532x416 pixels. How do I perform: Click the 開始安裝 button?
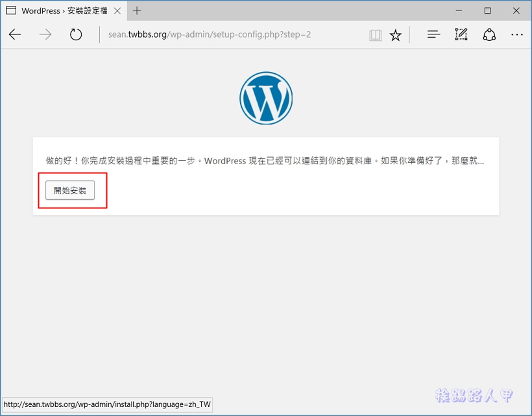pos(70,190)
